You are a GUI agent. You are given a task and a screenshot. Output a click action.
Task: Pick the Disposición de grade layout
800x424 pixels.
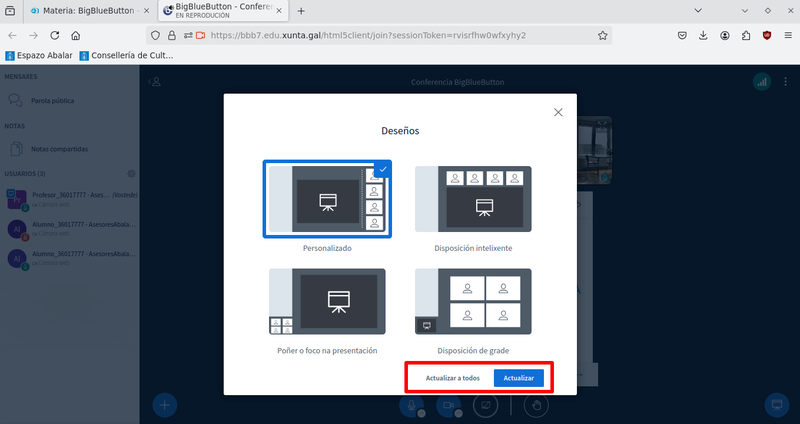(x=473, y=302)
